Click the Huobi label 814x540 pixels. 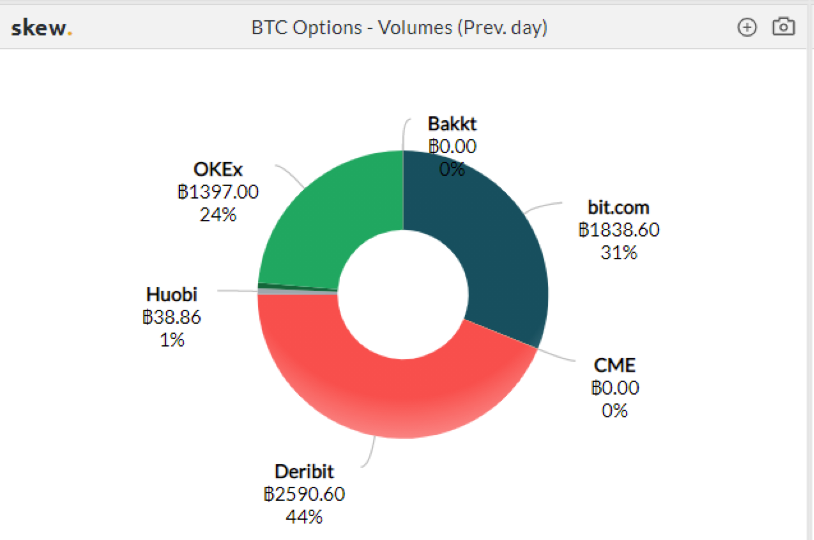click(172, 295)
